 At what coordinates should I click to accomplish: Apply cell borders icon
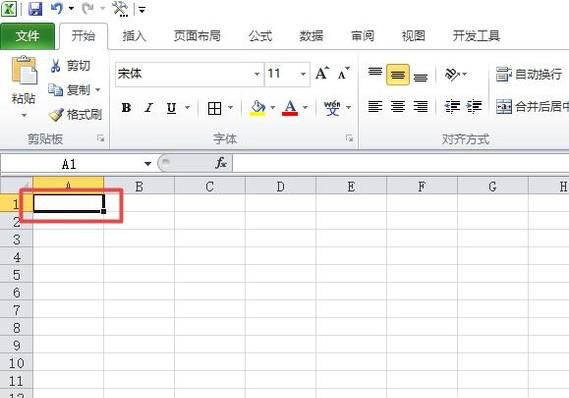point(214,108)
